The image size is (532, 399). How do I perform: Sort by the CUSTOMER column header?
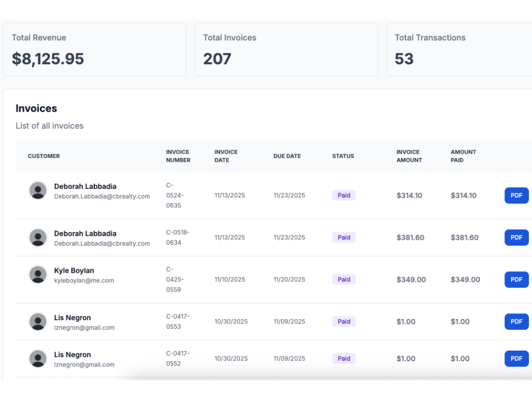pos(44,156)
